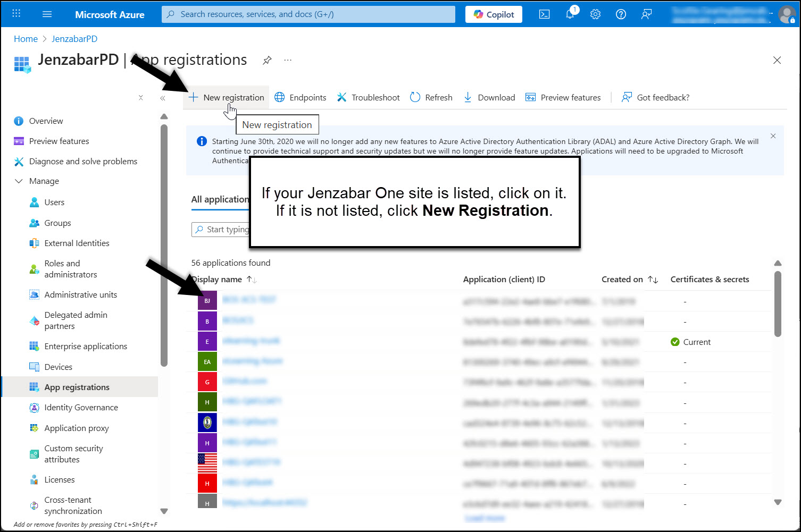This screenshot has height=532, width=801.
Task: Select Users in the Manage sidebar
Action: point(54,202)
